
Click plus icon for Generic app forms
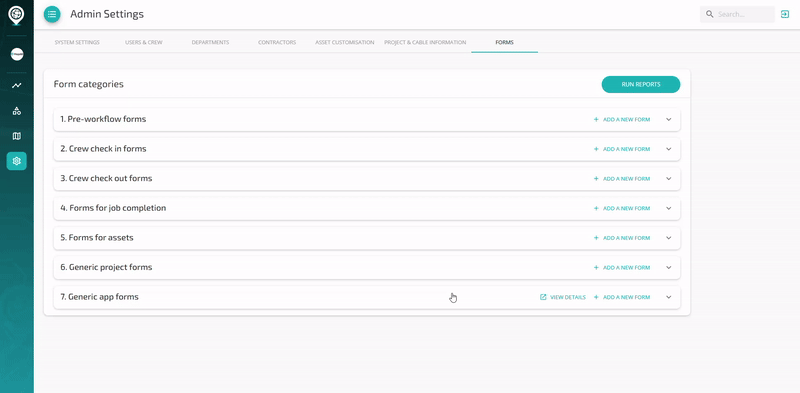pyautogui.click(x=596, y=297)
